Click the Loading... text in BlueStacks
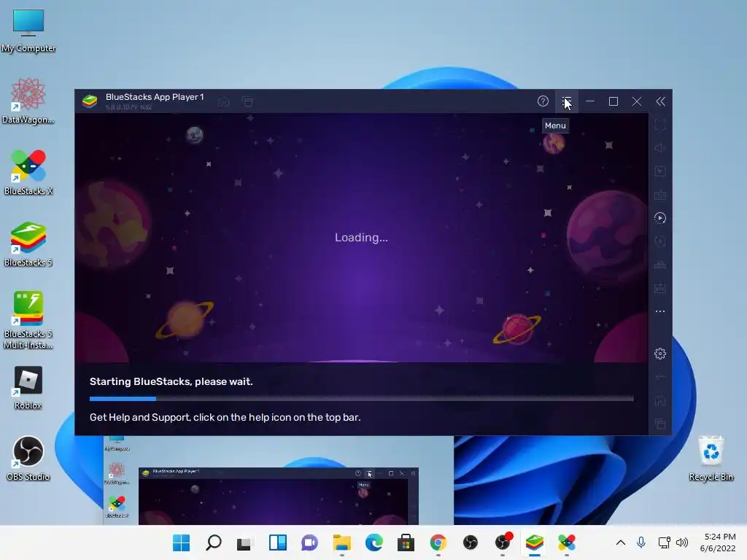 tap(361, 237)
